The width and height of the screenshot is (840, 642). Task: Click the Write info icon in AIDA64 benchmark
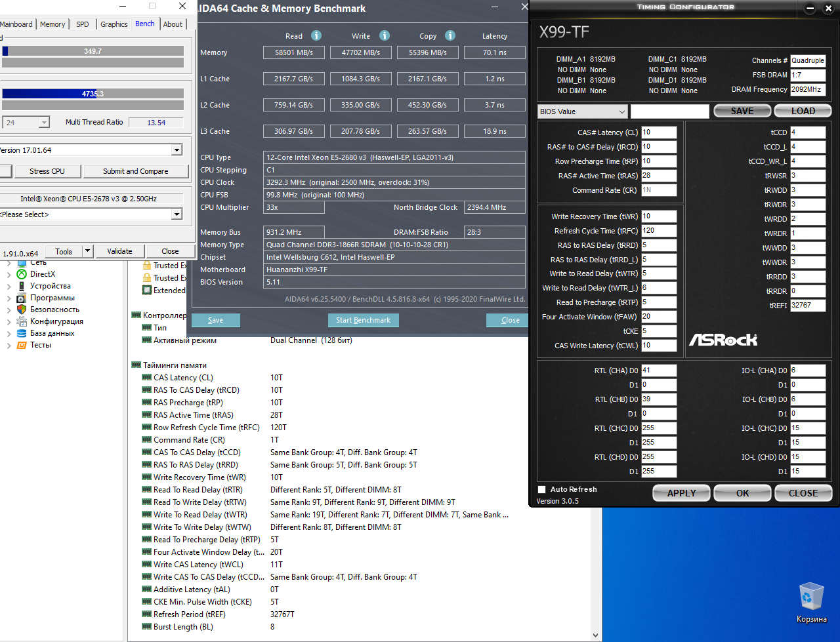[385, 35]
